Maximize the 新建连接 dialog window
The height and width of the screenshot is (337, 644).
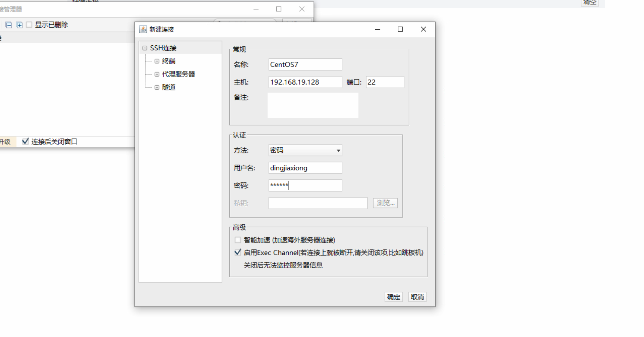[400, 29]
